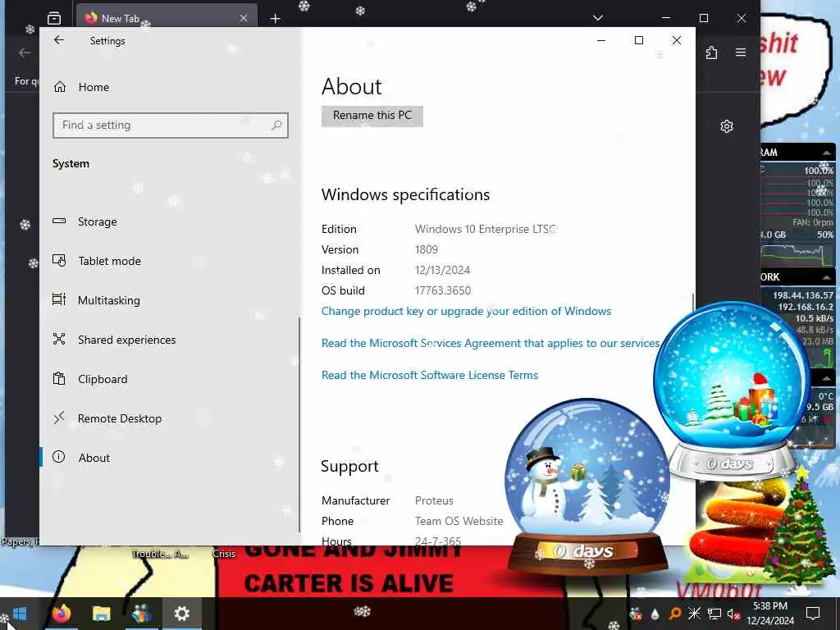Screen dimensions: 840x630
Task: Select the Version value 1809
Action: [x=427, y=249]
